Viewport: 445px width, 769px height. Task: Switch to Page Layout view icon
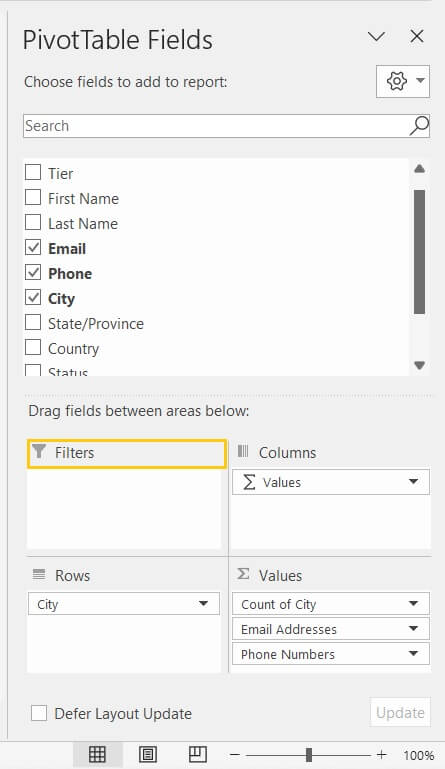(x=148, y=754)
